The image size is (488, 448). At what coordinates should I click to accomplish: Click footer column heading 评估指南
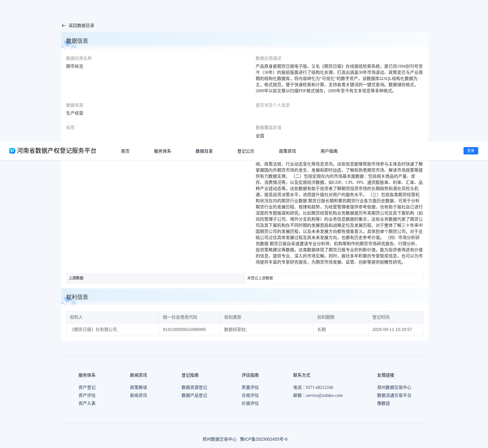pyautogui.click(x=250, y=375)
